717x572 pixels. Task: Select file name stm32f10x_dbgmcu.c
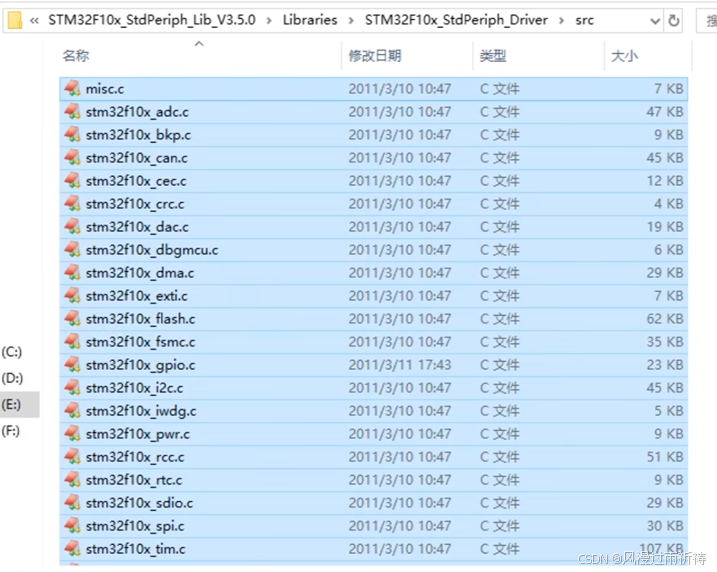152,250
